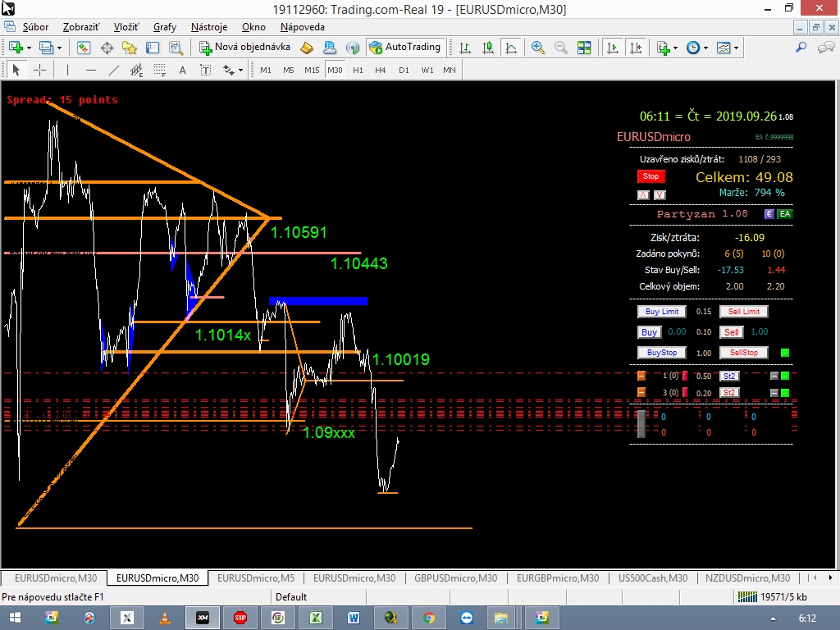Zoom in on the chart
The height and width of the screenshot is (630, 840).
coord(537,48)
